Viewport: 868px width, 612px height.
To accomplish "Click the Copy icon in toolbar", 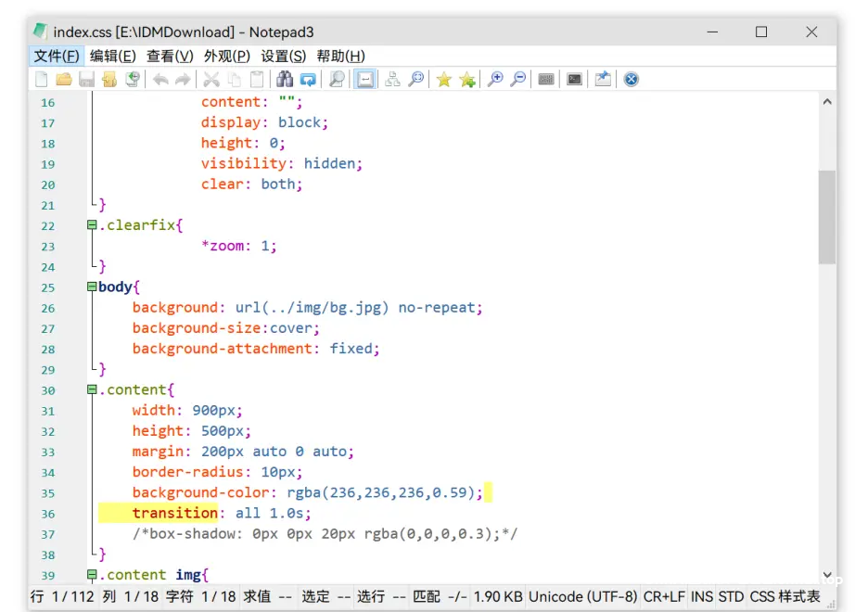I will point(235,80).
